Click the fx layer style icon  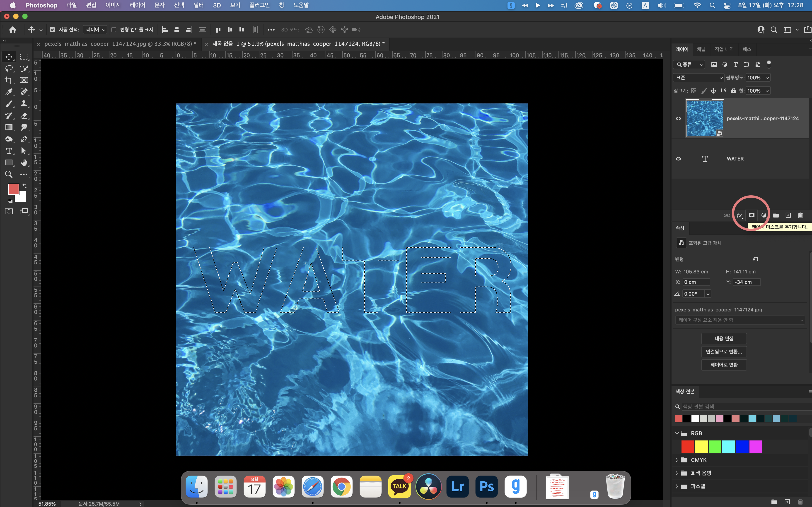click(739, 215)
